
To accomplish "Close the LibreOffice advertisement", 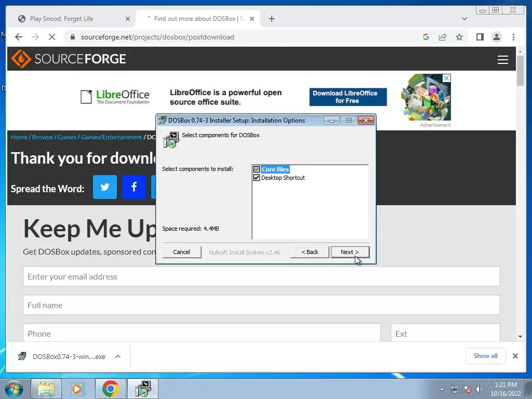I will pyautogui.click(x=447, y=78).
